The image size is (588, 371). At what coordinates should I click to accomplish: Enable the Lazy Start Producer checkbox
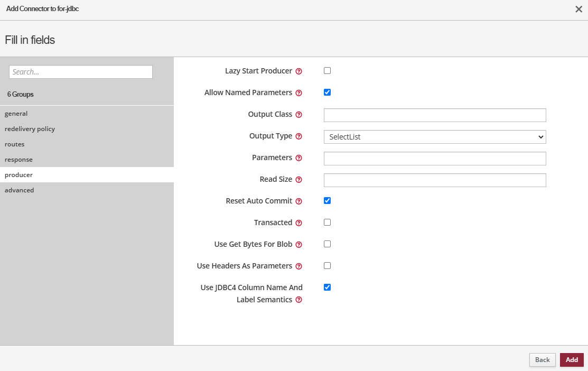(x=327, y=71)
